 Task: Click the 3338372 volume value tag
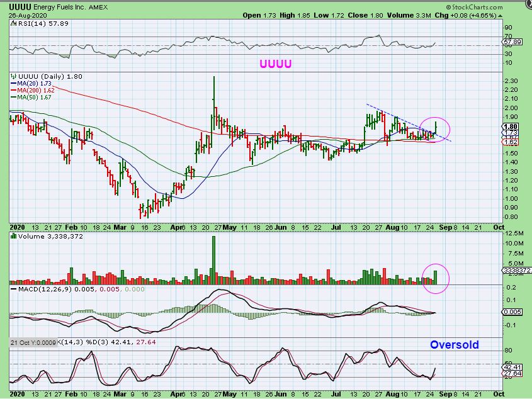[516, 270]
